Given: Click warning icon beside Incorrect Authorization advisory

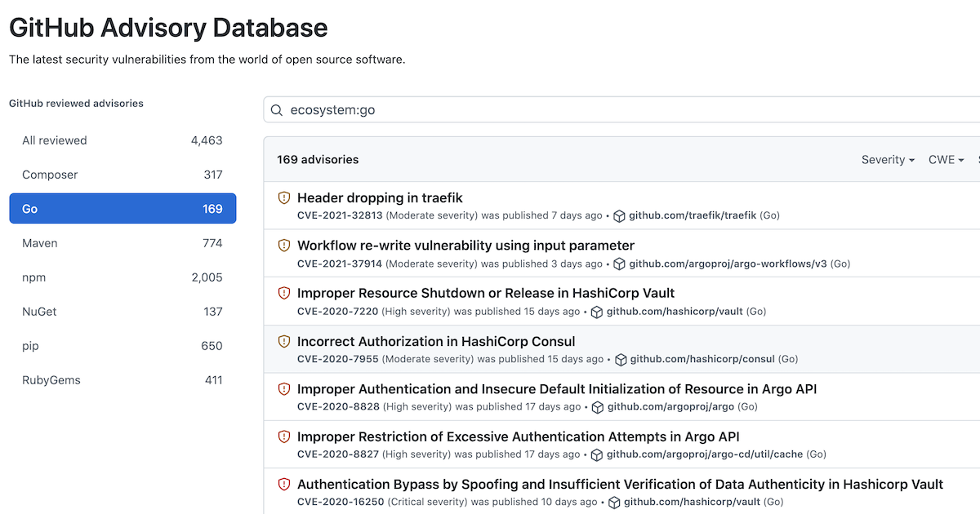Looking at the screenshot, I should (283, 341).
